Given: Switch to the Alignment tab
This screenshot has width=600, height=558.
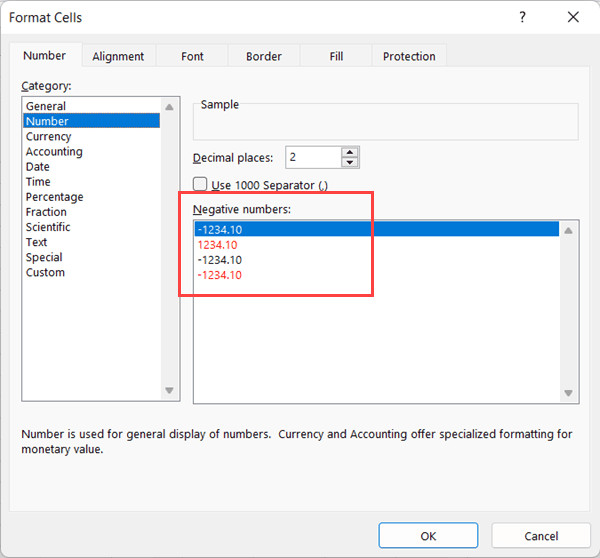Looking at the screenshot, I should pyautogui.click(x=118, y=57).
